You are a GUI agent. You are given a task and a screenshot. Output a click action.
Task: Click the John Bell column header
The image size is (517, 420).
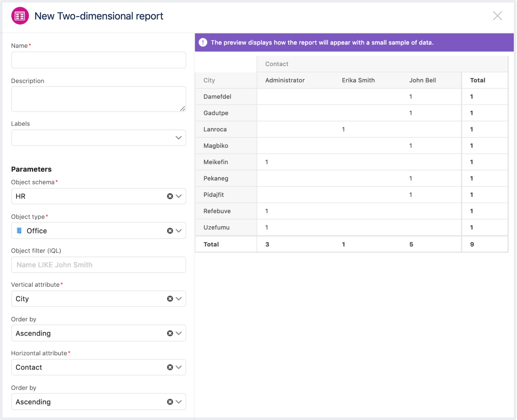click(422, 80)
